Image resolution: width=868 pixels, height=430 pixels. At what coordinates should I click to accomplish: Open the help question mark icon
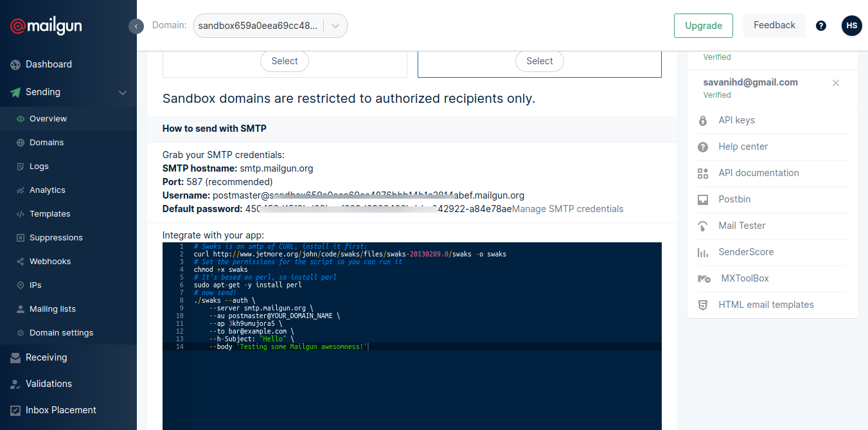[820, 26]
